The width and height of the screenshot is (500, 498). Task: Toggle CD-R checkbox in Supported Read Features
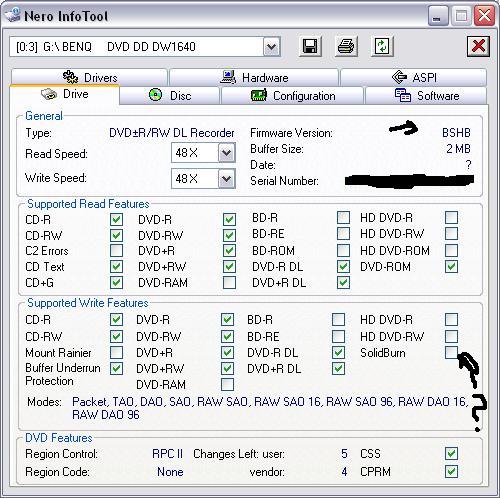coord(116,220)
